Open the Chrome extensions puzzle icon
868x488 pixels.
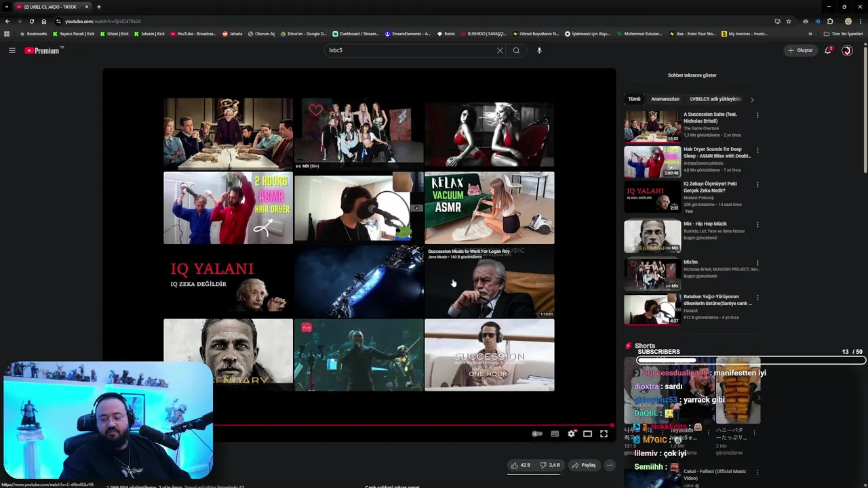(830, 21)
